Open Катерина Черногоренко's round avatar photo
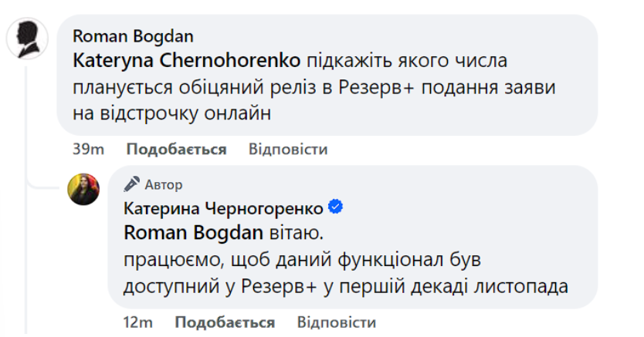Viewport: 644px width, 337px height. [x=84, y=190]
